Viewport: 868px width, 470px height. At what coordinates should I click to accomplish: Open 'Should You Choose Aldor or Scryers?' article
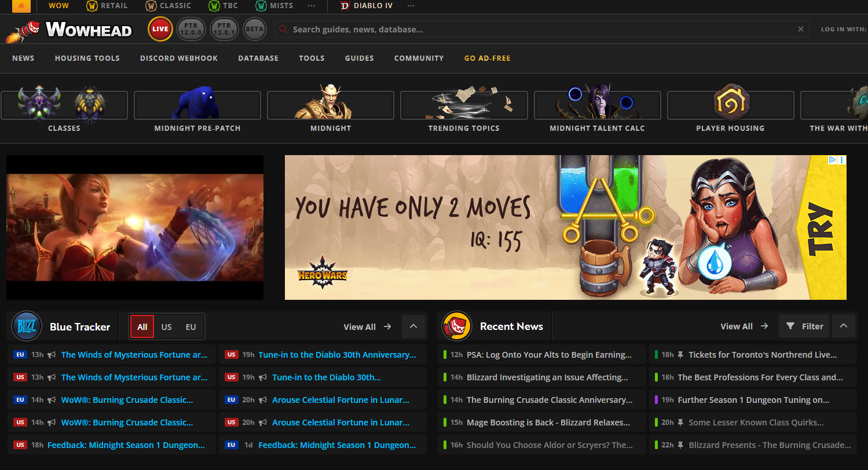[x=550, y=445]
